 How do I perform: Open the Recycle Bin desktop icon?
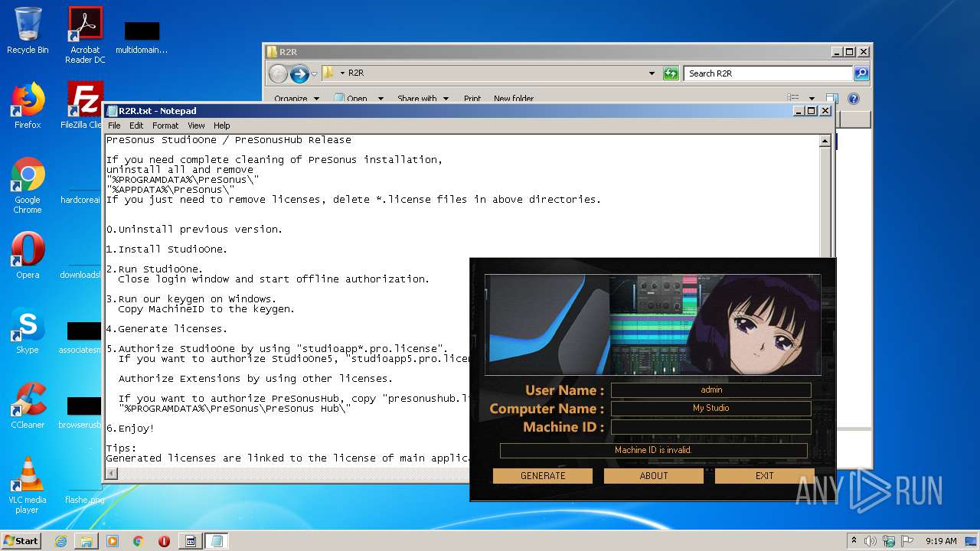pyautogui.click(x=28, y=31)
